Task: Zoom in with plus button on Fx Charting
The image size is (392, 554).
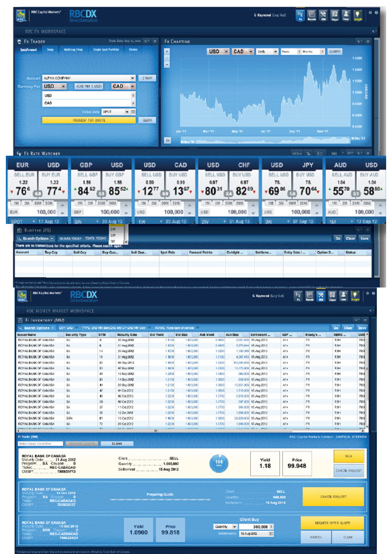Action: coord(167,51)
